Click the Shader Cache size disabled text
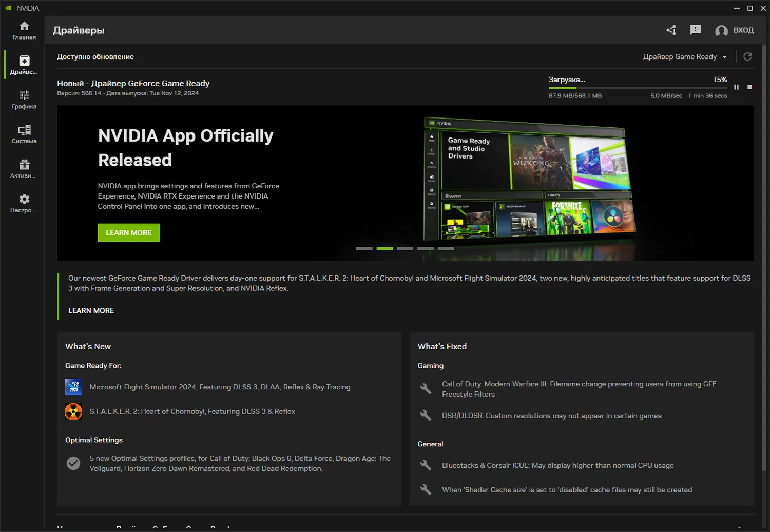Image resolution: width=770 pixels, height=532 pixels. point(567,490)
